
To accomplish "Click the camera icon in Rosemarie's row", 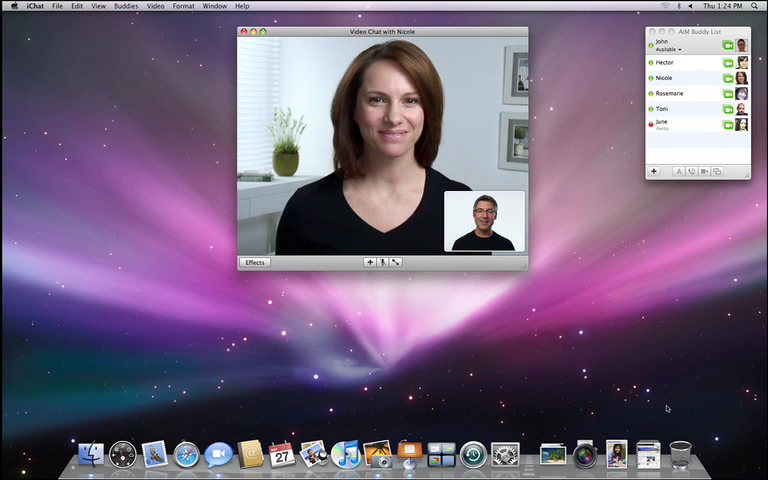I will click(728, 94).
